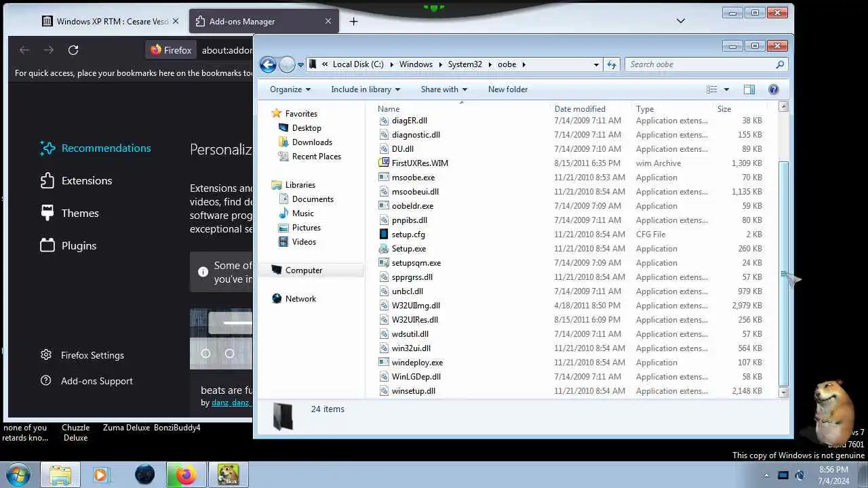Image resolution: width=868 pixels, height=488 pixels.
Task: Select Desktop in the navigation pane
Action: tap(307, 128)
